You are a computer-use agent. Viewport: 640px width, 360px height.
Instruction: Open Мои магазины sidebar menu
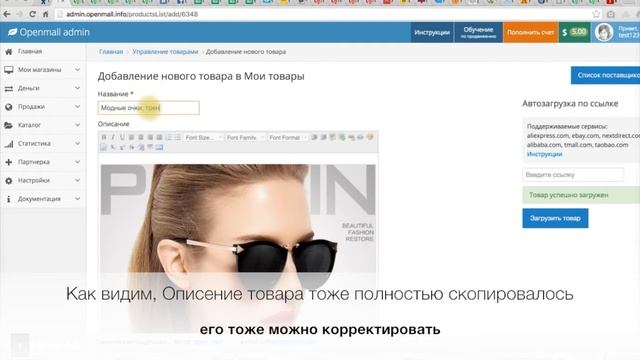42,70
